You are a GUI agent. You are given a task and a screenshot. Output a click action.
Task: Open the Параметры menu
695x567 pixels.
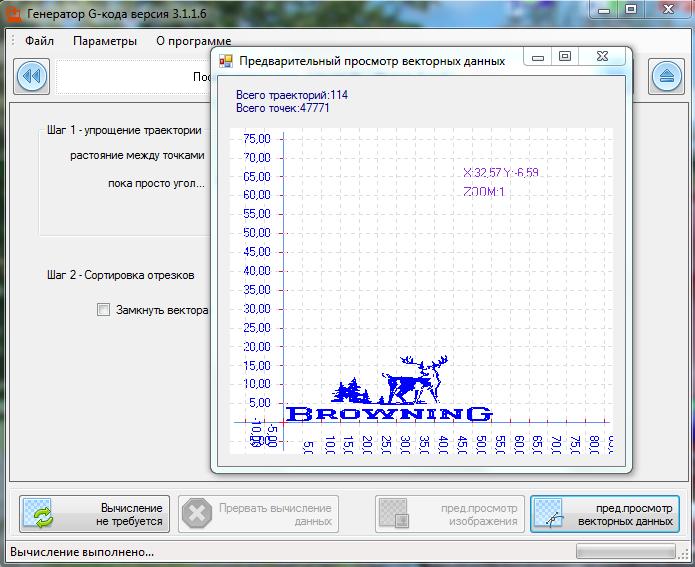[x=105, y=41]
